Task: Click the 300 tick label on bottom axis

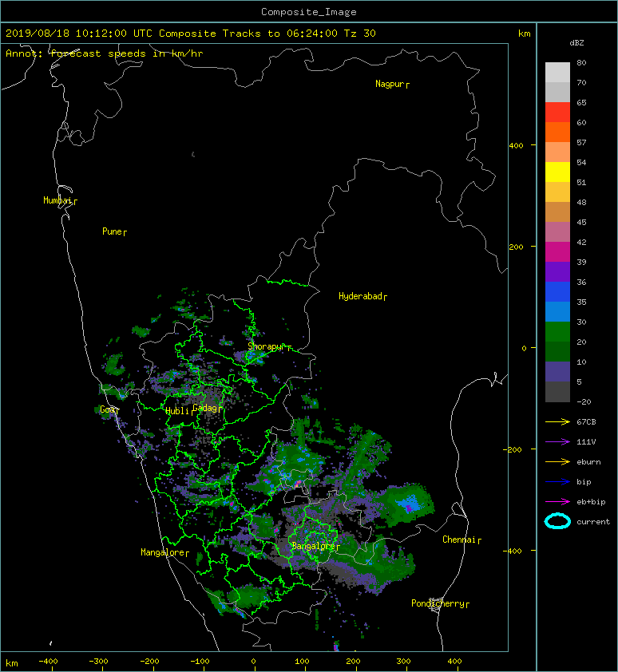Action: point(403,662)
